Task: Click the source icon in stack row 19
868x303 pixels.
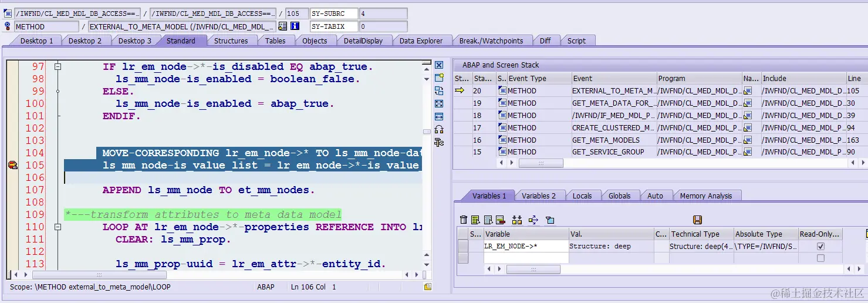Action: point(502,103)
